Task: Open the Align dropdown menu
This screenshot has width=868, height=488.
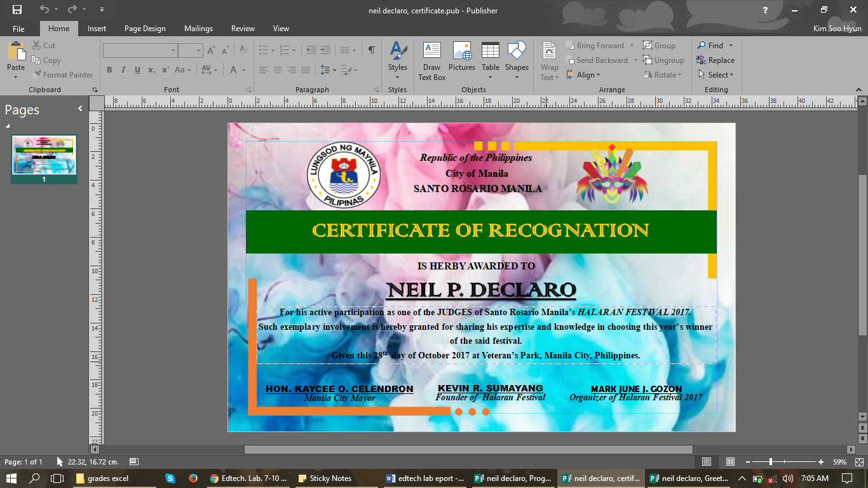Action: 585,74
